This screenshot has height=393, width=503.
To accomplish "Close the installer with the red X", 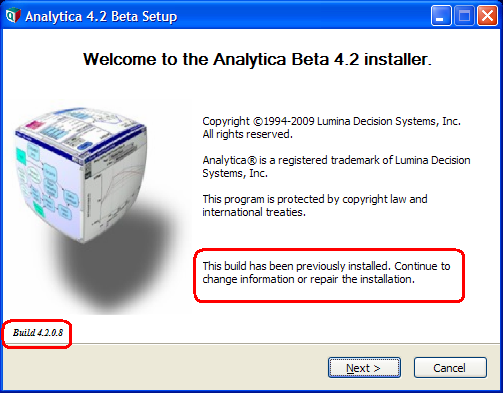I will pyautogui.click(x=487, y=15).
